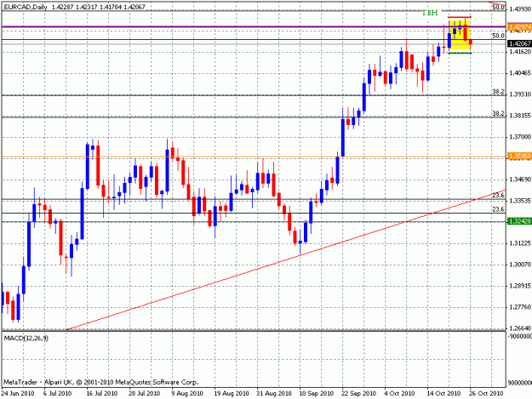Click the 28 Jul 2010 date label
Image resolution: width=532 pixels, height=399 pixels.
tap(144, 393)
